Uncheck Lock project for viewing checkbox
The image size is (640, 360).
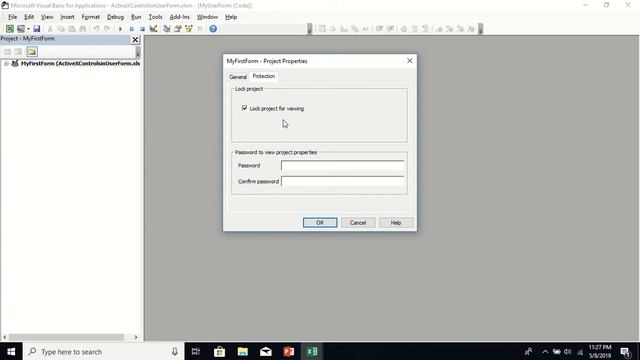(244, 108)
